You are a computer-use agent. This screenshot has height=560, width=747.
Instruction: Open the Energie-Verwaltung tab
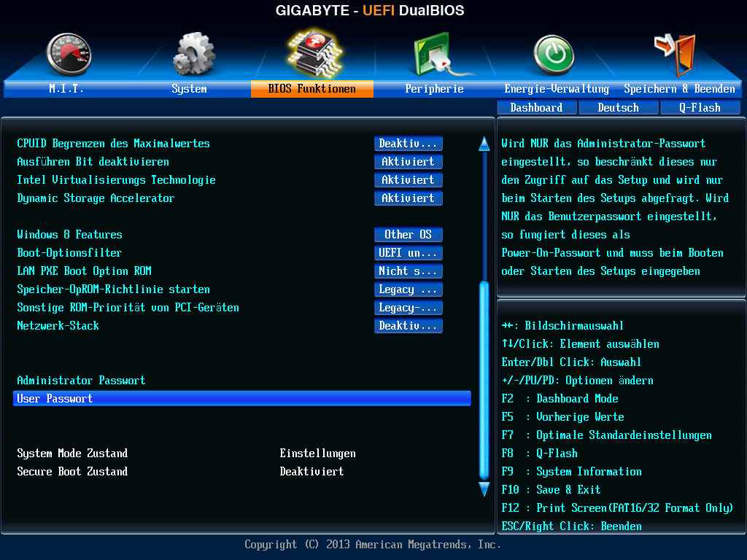[x=557, y=88]
